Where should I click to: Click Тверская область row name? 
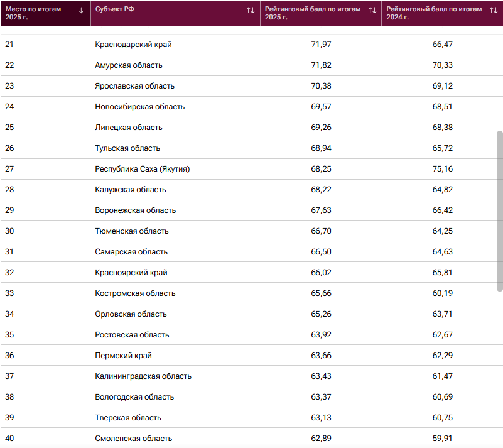127,417
